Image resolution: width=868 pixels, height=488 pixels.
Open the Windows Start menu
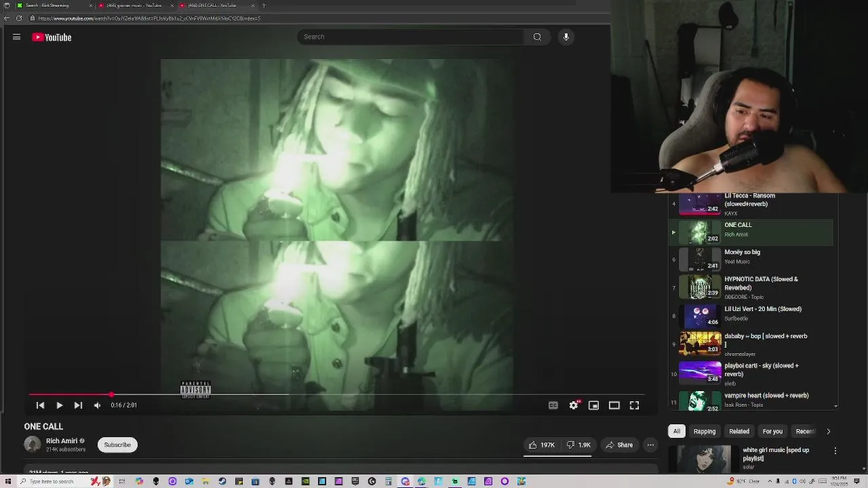point(7,482)
